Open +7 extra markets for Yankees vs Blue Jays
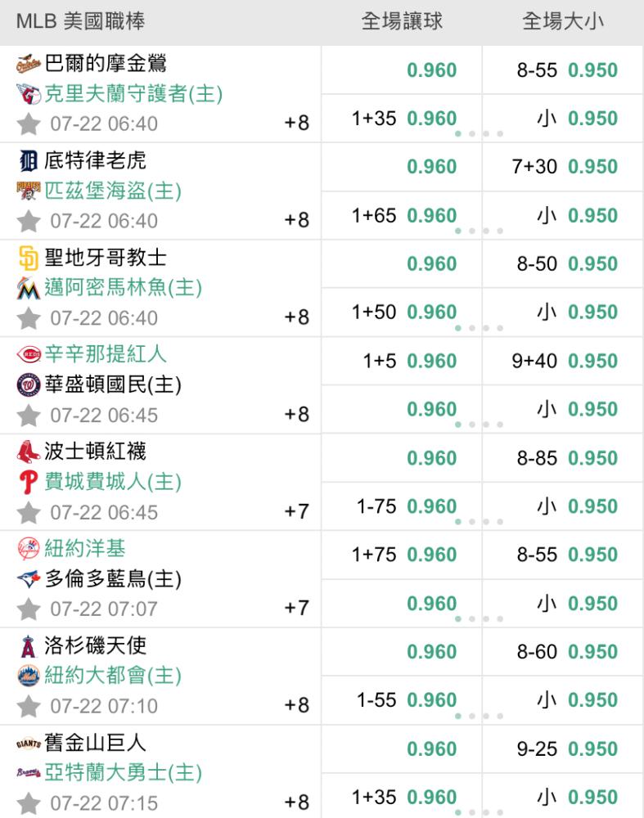This screenshot has width=644, height=818. (x=296, y=608)
